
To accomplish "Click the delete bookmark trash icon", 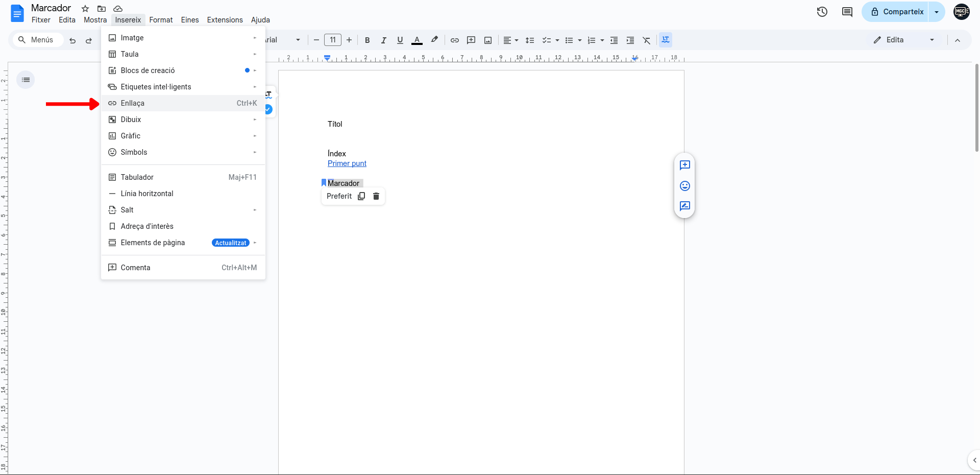I will [x=376, y=196].
